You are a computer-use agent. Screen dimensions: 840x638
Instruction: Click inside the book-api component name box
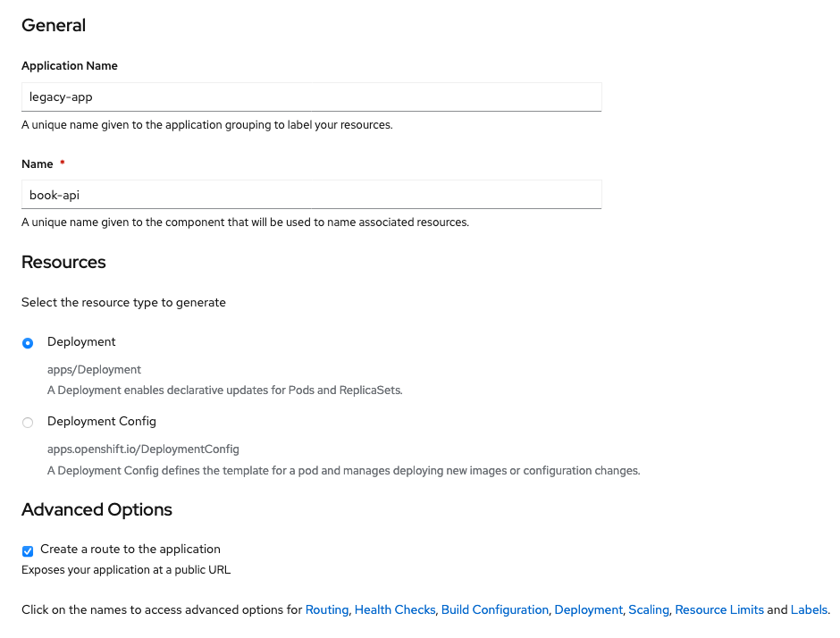point(311,195)
